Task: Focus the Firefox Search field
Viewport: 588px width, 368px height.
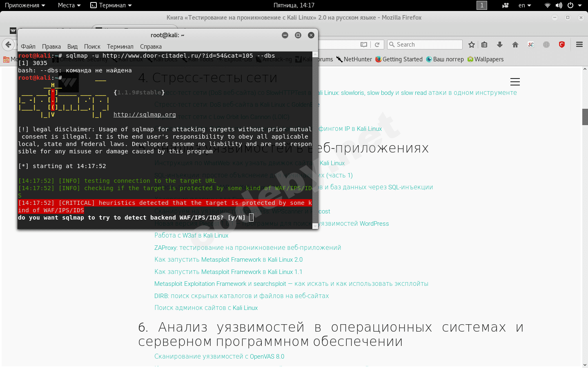Action: tap(425, 45)
